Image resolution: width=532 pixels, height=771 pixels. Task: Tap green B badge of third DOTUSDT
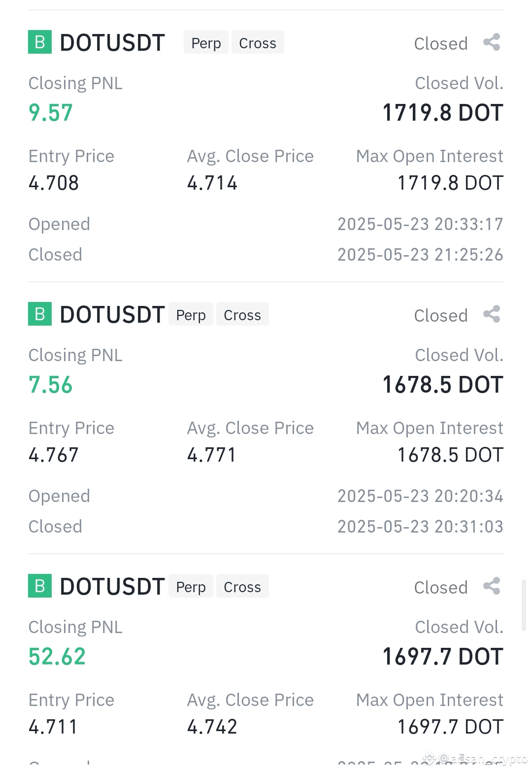40,586
